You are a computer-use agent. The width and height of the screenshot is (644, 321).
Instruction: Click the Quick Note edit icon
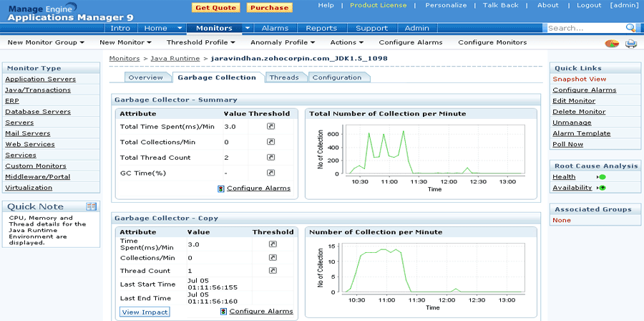point(91,206)
